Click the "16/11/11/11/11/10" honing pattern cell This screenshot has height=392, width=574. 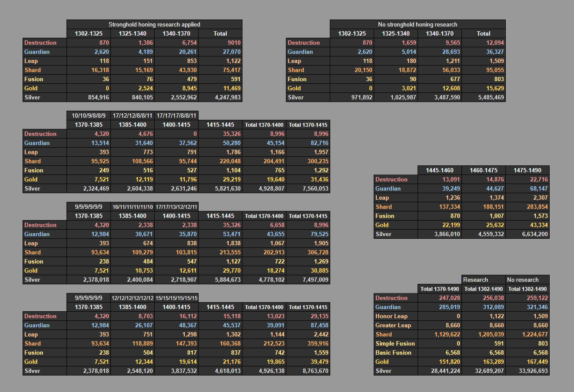point(133,207)
